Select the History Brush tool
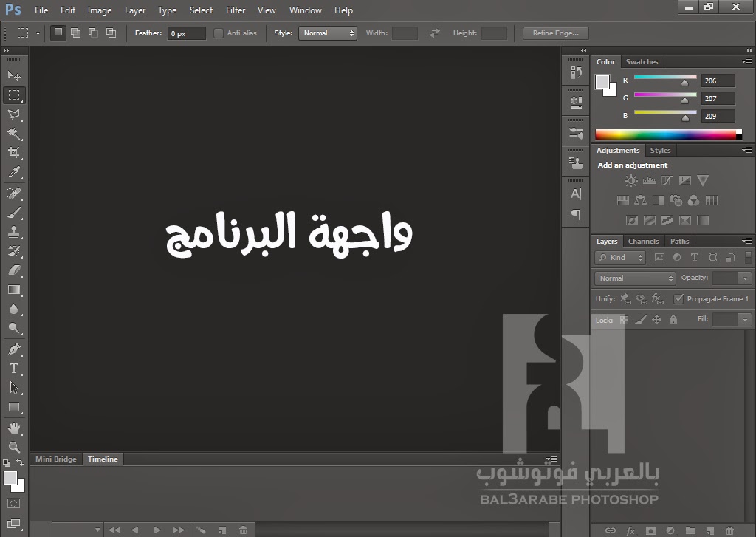The image size is (756, 537). [x=14, y=251]
